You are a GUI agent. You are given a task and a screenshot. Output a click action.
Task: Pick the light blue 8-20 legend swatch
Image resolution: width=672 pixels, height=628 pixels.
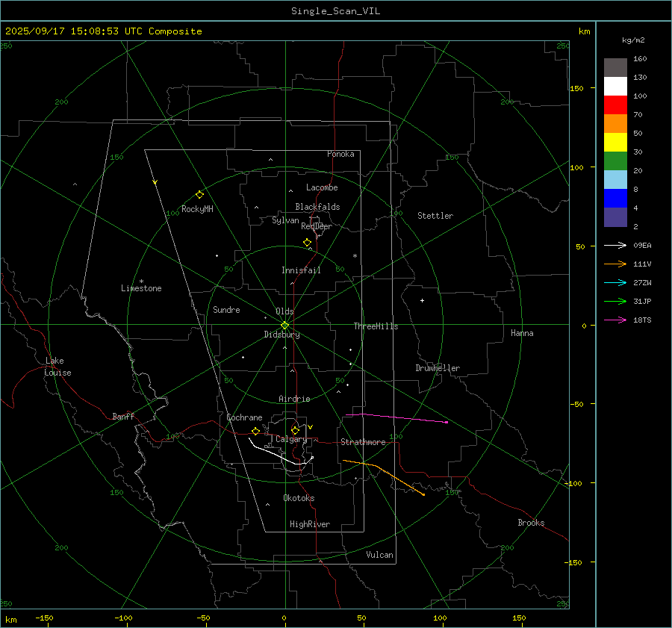(x=615, y=180)
